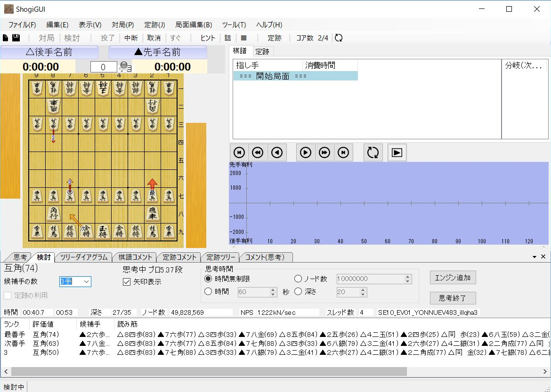Click the small ball icon next to move counter
The width and height of the screenshot is (551, 392).
click(x=124, y=65)
